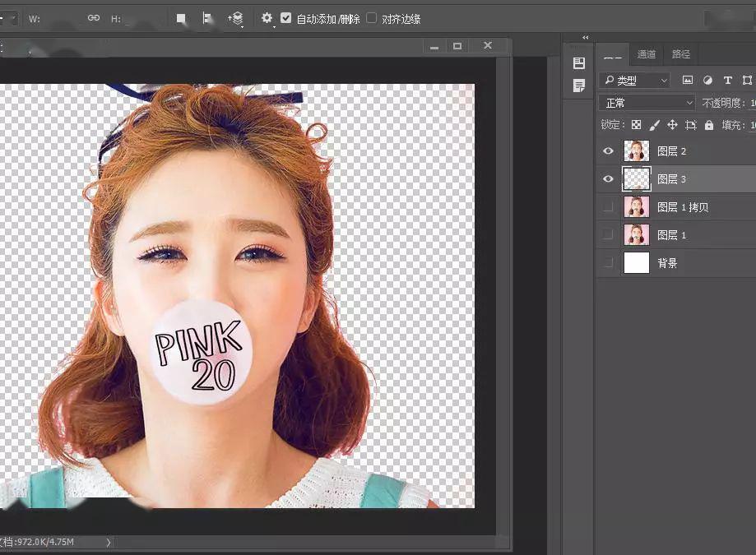Viewport: 756px width, 555px height.
Task: Switch to the 路径 tab
Action: 681,54
